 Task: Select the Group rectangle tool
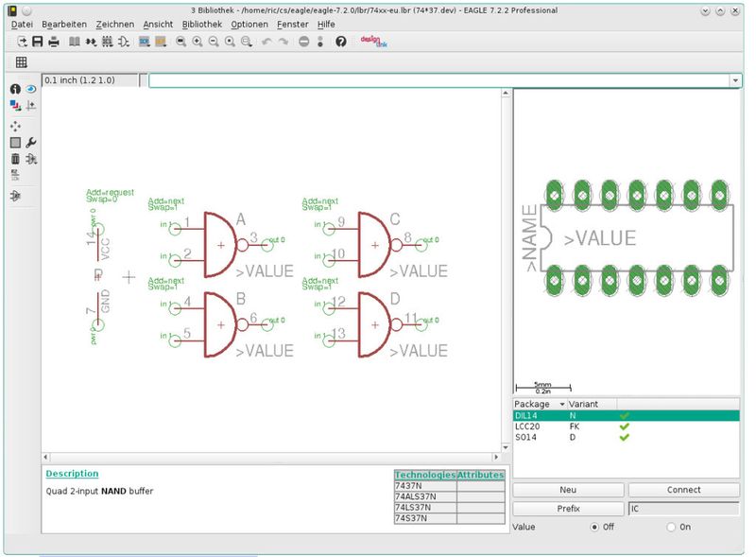pos(15,143)
